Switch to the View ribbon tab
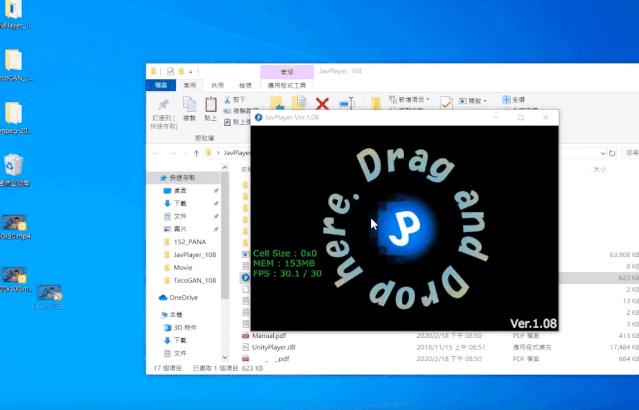This screenshot has width=639, height=410. (x=245, y=85)
